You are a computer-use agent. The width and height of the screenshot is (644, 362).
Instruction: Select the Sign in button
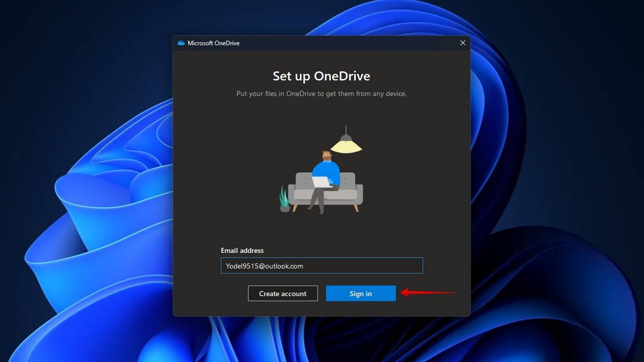pyautogui.click(x=361, y=293)
